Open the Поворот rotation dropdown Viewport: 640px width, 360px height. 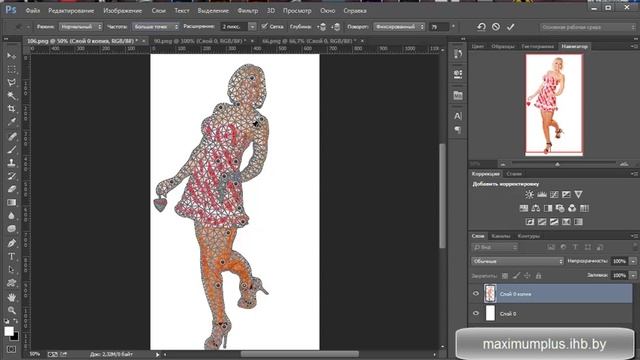tap(399, 27)
